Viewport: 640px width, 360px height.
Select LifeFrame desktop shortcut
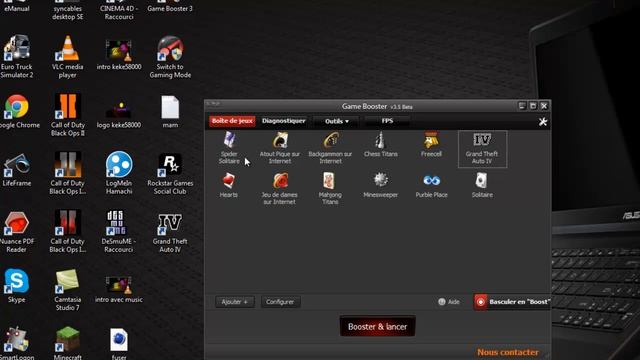(x=17, y=170)
